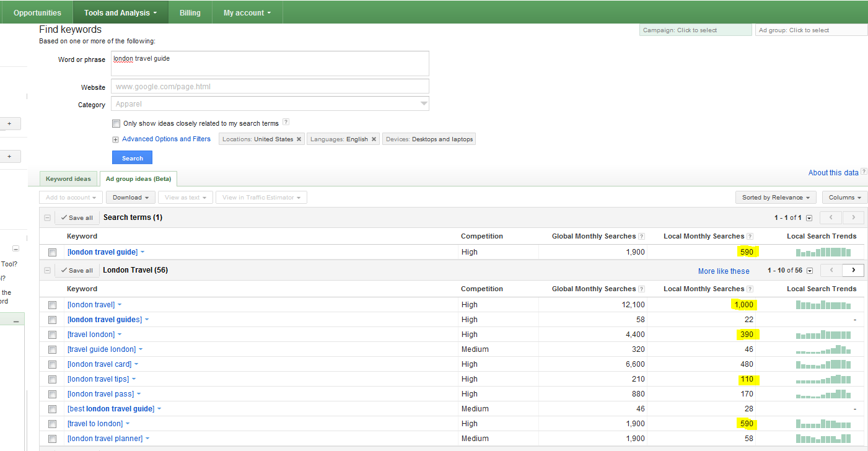This screenshot has width=868, height=451.
Task: Tick the [london travel guide] checkbox
Action: [x=53, y=253]
